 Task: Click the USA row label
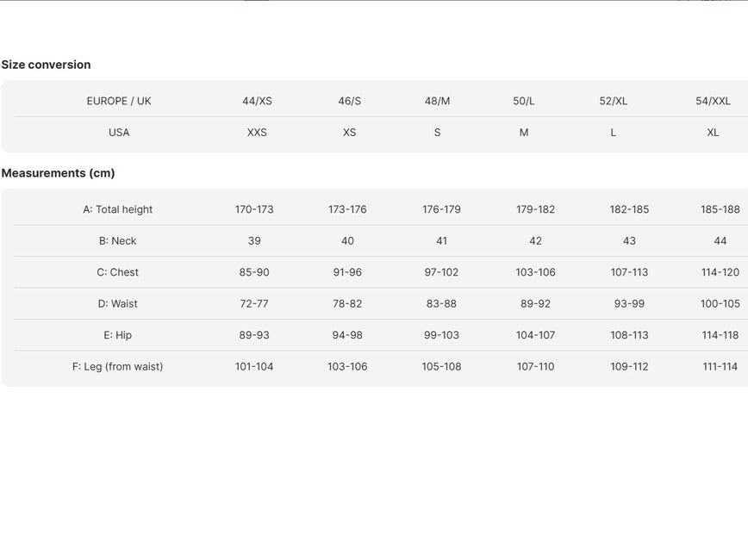coord(119,133)
